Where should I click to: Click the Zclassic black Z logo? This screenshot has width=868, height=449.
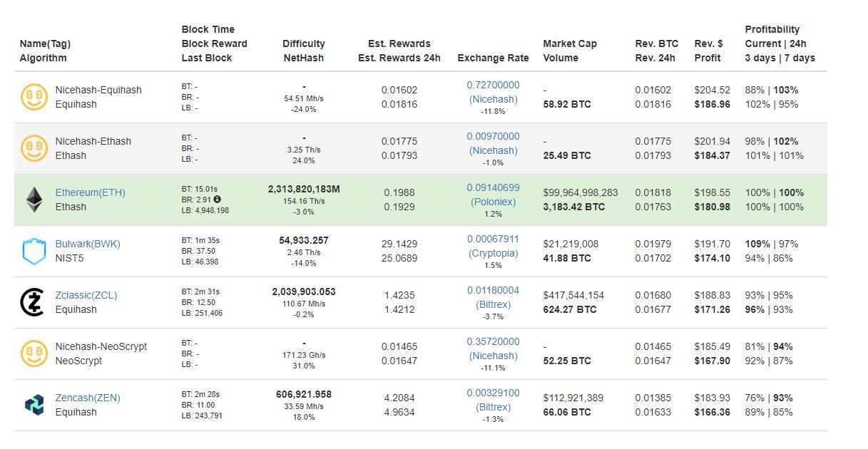pos(34,302)
